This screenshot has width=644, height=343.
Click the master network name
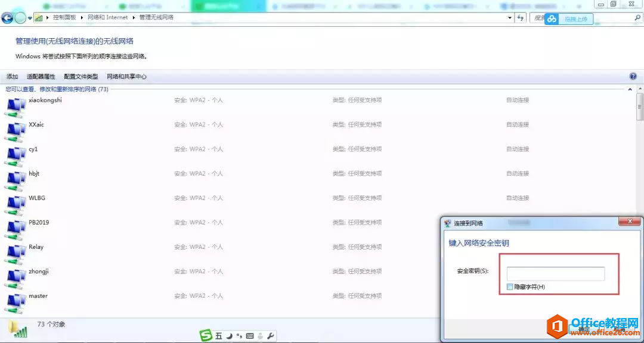pyautogui.click(x=38, y=296)
